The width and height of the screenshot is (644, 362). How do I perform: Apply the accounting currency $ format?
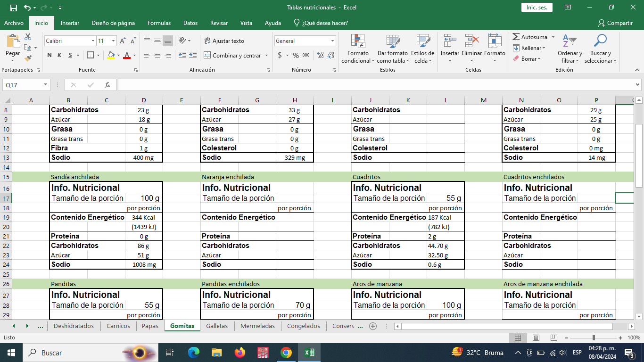[280, 55]
